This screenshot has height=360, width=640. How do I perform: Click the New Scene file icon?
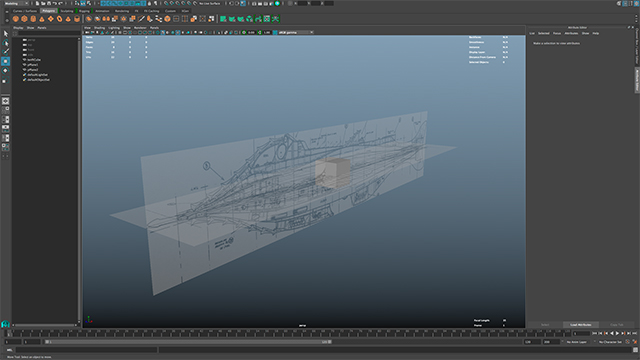point(37,3)
